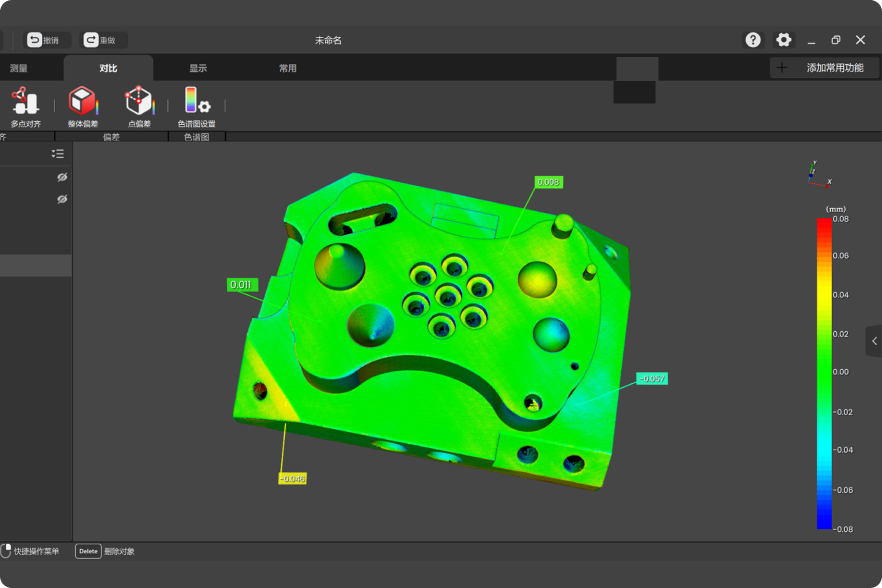Select the 多点对齐 multi-point alignment tool
Viewport: 882px width, 588px height.
25,106
